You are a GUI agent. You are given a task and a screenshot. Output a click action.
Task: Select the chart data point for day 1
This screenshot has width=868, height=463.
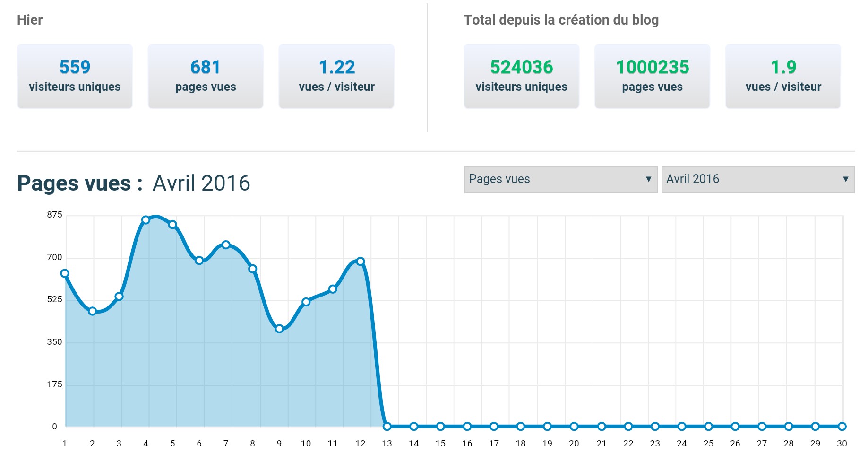tap(65, 273)
